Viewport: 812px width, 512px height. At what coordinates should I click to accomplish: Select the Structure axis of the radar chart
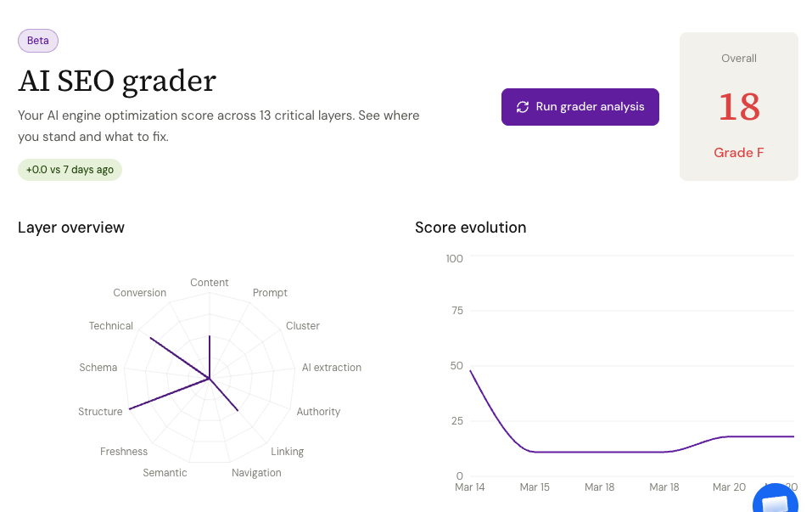100,412
